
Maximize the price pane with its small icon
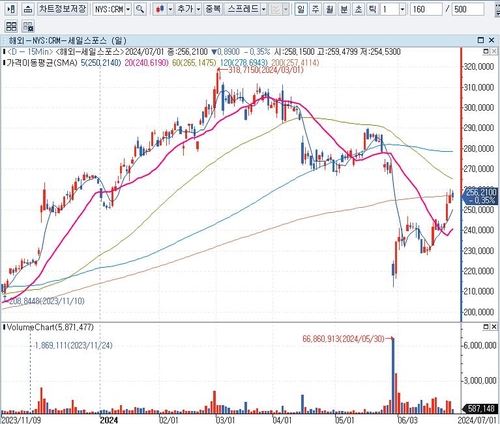pos(486,51)
